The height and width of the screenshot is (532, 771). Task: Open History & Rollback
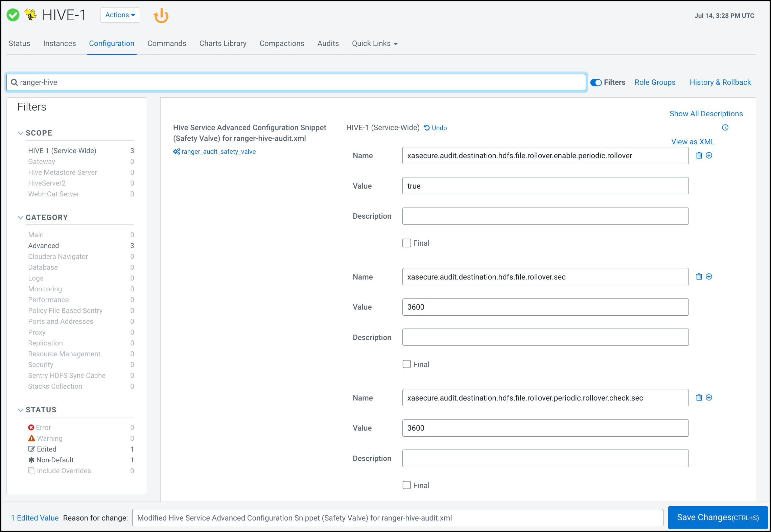(x=720, y=82)
